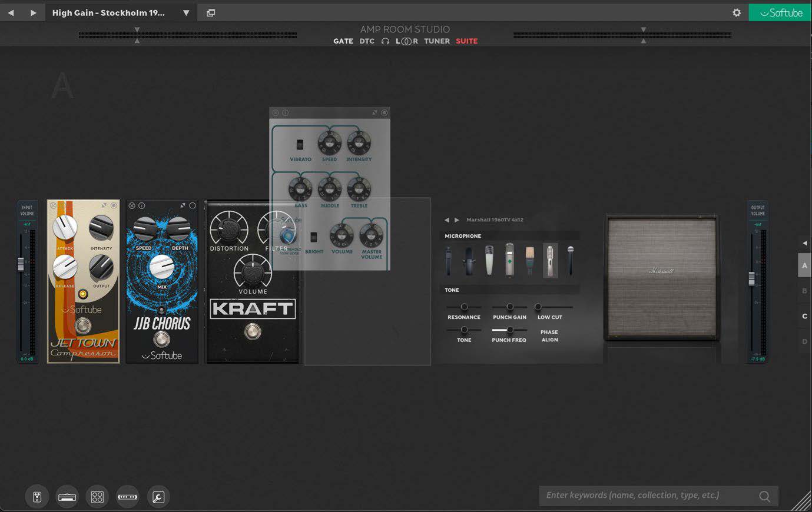This screenshot has height=512, width=812.
Task: Click the Low Cut slider handle
Action: [538, 307]
